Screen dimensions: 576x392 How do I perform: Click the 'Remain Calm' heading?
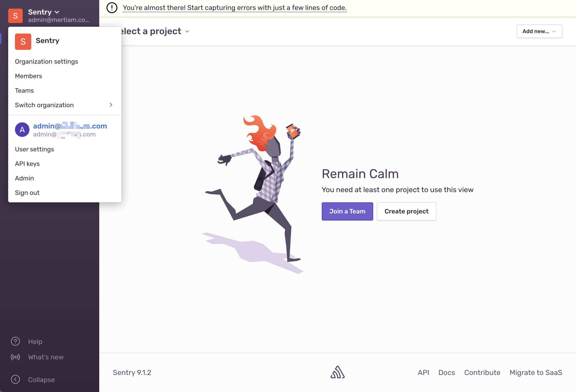[x=360, y=174]
